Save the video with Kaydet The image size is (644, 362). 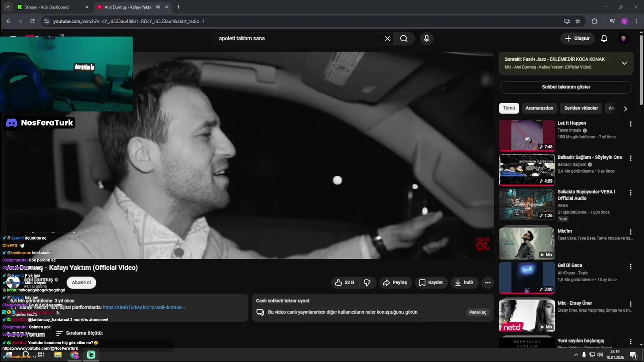[431, 283]
